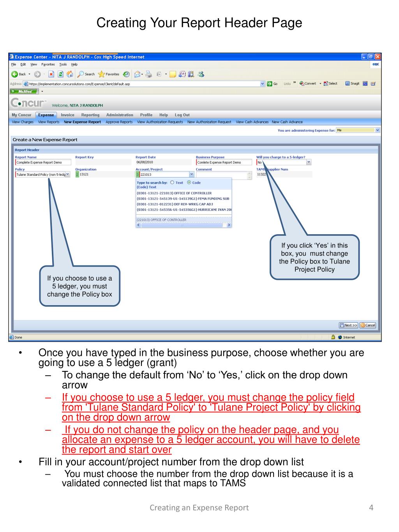
Task: Select the Text search radio button
Action: point(173,182)
